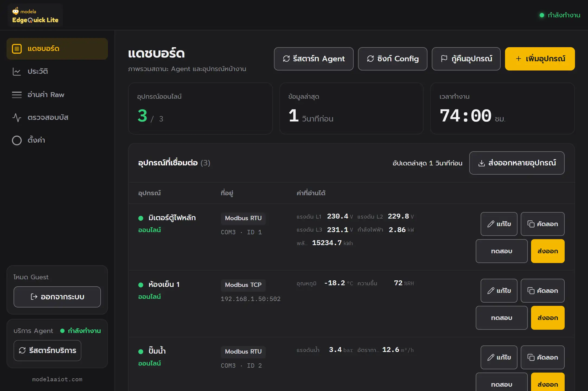Click the อ่านค่า Raw lines icon

pos(17,95)
